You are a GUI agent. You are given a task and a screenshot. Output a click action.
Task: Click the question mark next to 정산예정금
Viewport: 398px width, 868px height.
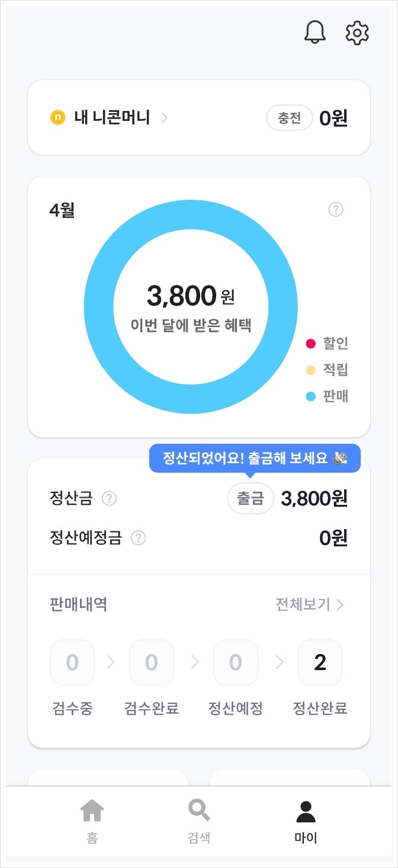click(138, 538)
